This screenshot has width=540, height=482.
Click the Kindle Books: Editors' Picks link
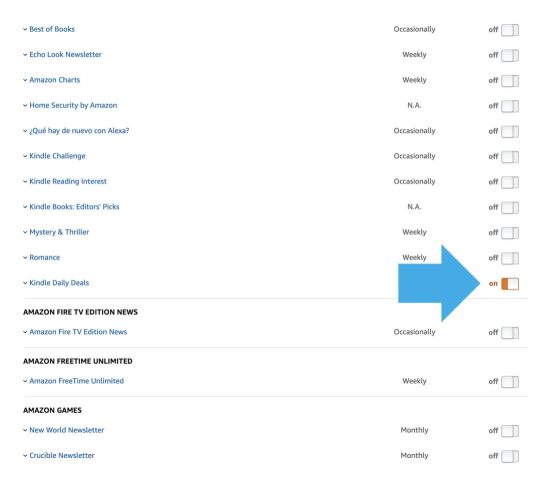74,207
